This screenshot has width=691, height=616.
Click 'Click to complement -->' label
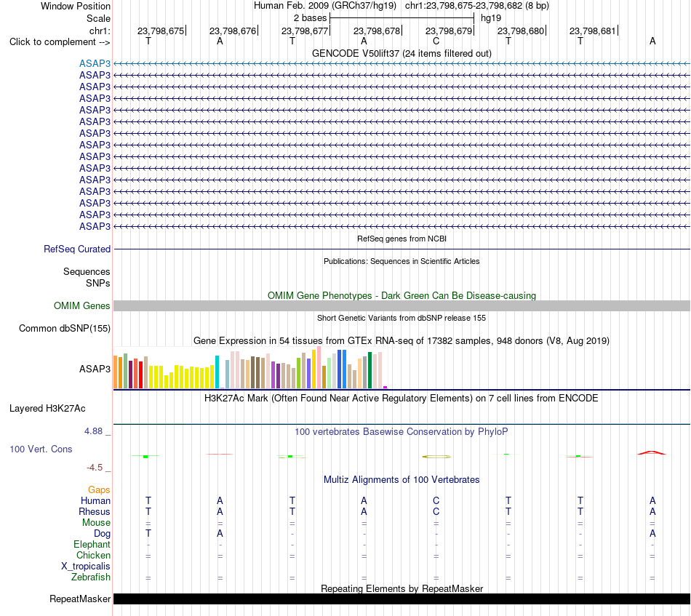point(60,42)
